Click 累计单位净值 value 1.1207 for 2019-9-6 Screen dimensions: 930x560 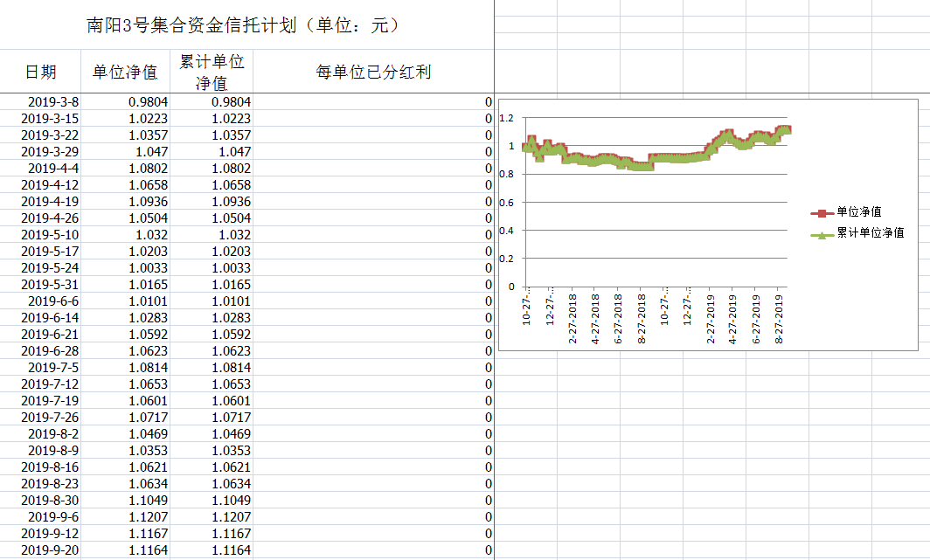pyautogui.click(x=212, y=516)
